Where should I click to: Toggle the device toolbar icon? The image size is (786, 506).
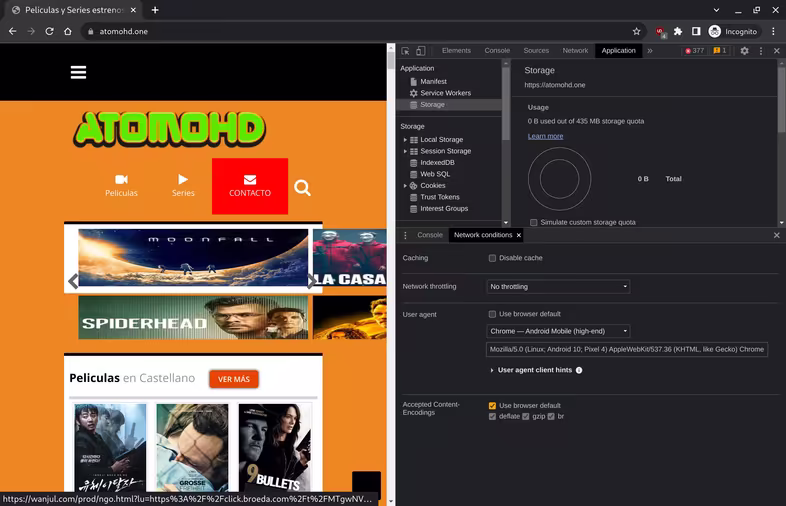[x=421, y=51]
